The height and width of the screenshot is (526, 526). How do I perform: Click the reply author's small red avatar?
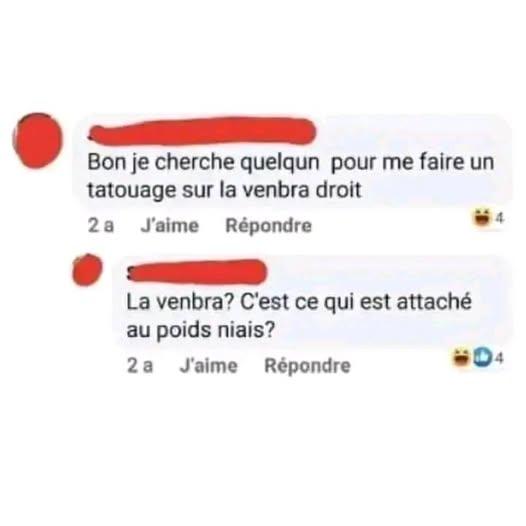click(87, 270)
